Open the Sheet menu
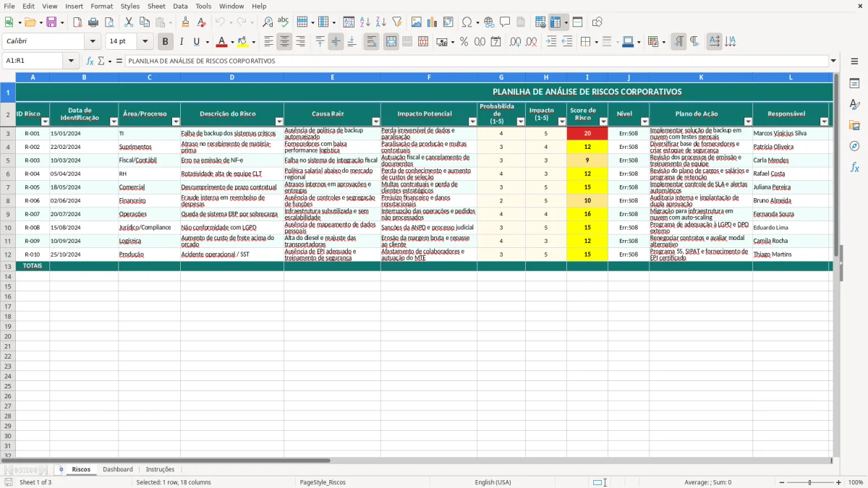The width and height of the screenshot is (868, 488). point(156,6)
